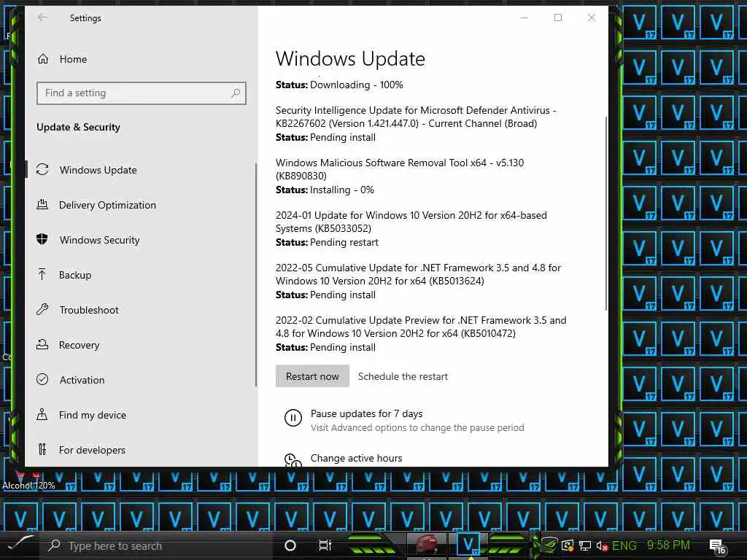
Task: Click the upward arrow Backup icon
Action: [42, 274]
